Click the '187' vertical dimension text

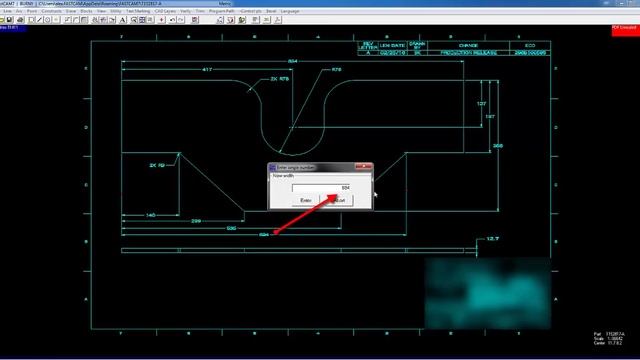click(x=490, y=116)
